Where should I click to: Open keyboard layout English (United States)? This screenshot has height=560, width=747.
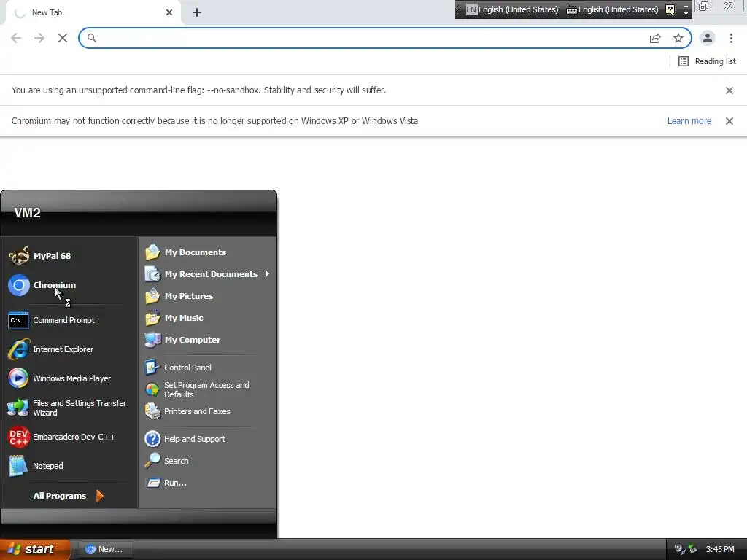tap(613, 9)
